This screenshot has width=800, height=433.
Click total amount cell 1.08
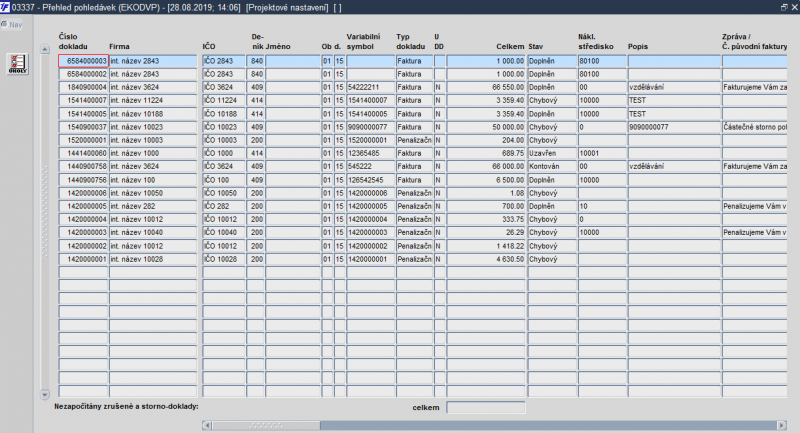486,193
